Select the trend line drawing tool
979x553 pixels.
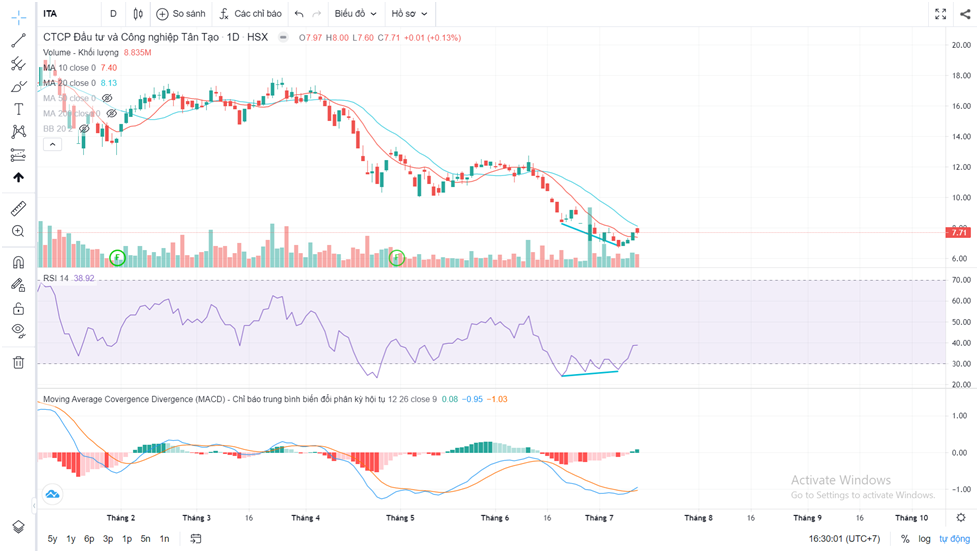coord(18,41)
